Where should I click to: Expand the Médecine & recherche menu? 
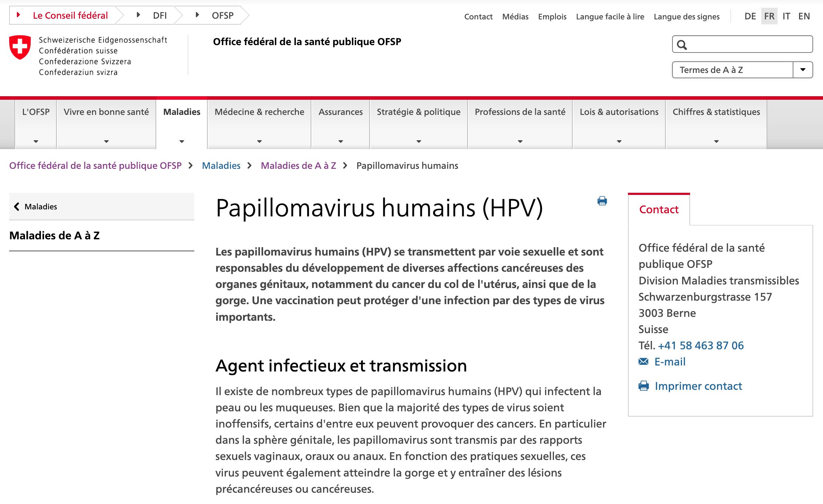tap(259, 141)
